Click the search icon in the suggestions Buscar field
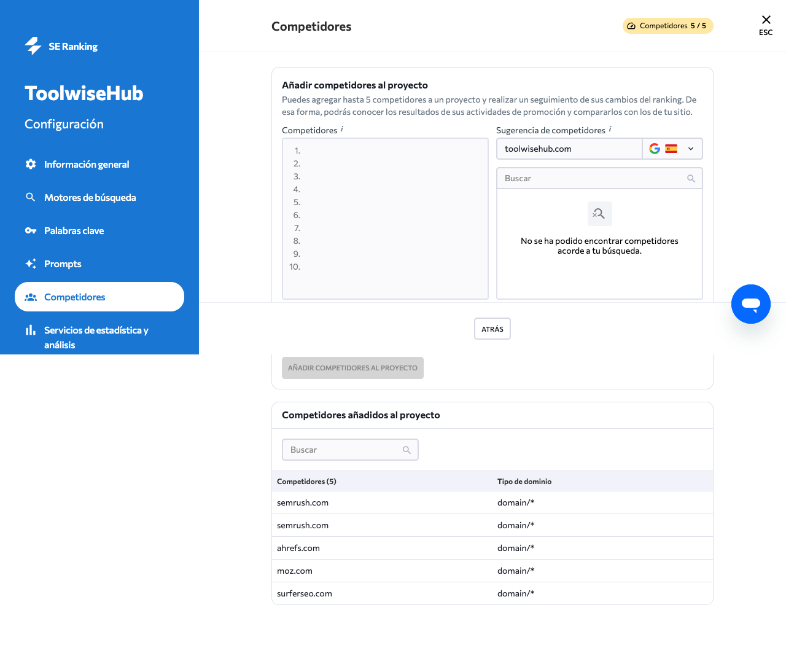This screenshot has width=786, height=672. point(691,178)
